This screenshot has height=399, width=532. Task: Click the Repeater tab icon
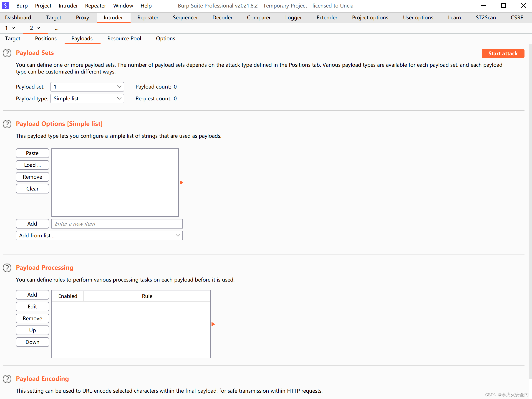[x=147, y=18]
